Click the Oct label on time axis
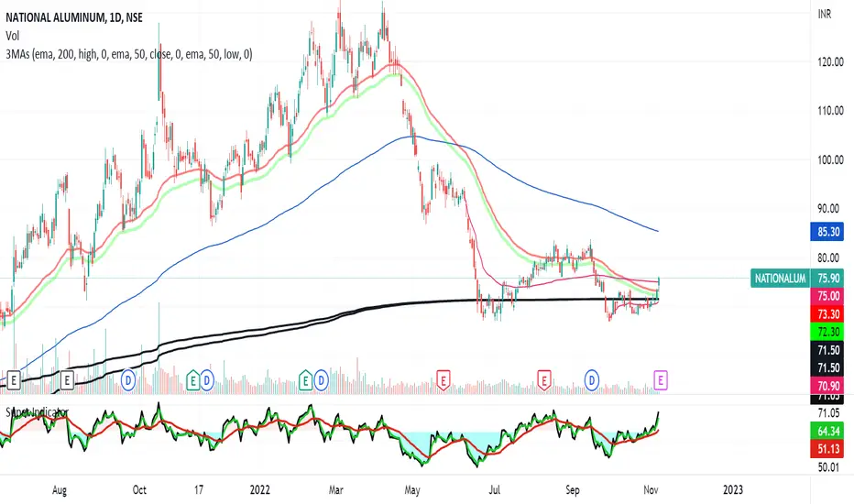854x504 pixels. tap(139, 490)
